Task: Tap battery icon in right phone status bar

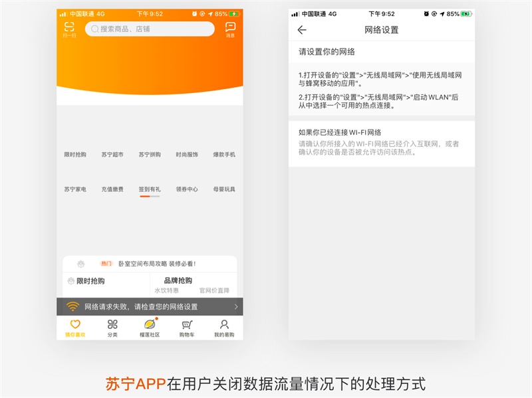Action: click(467, 14)
